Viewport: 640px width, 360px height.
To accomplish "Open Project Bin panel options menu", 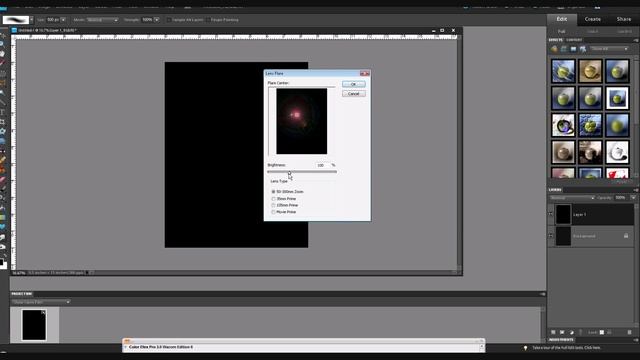I will pos(542,294).
